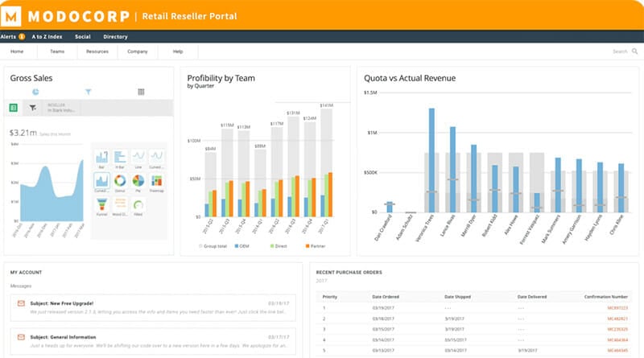Image resolution: width=644 pixels, height=358 pixels.
Task: Choose the H-Bar chart type
Action: tap(120, 158)
